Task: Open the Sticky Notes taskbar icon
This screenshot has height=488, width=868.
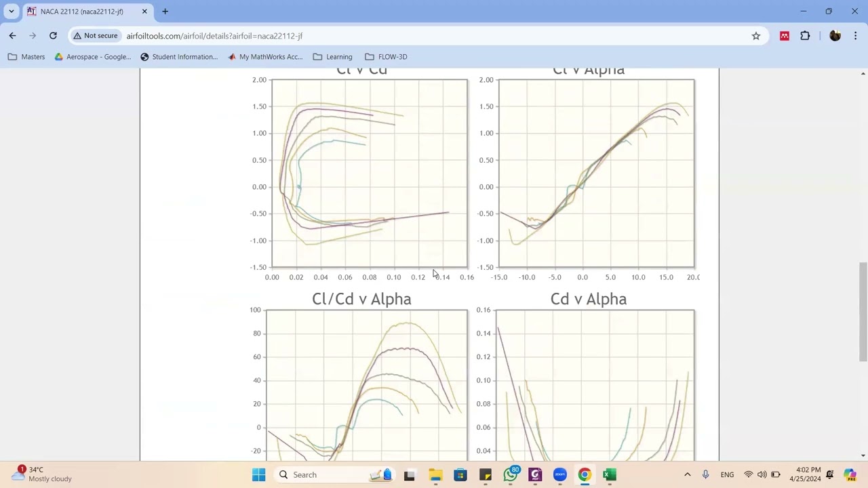Action: point(485,475)
